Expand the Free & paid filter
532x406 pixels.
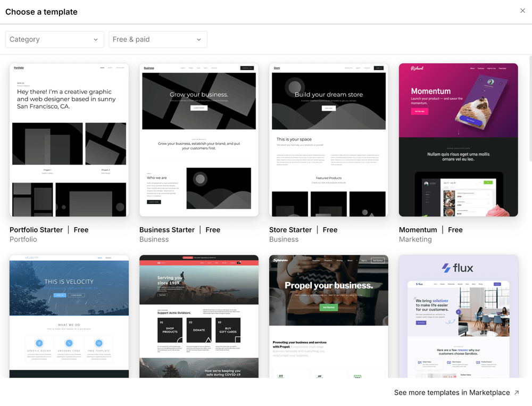157,39
